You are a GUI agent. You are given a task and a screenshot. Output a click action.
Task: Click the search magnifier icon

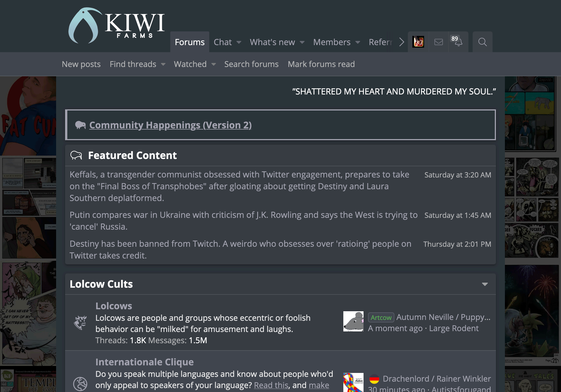(x=482, y=42)
